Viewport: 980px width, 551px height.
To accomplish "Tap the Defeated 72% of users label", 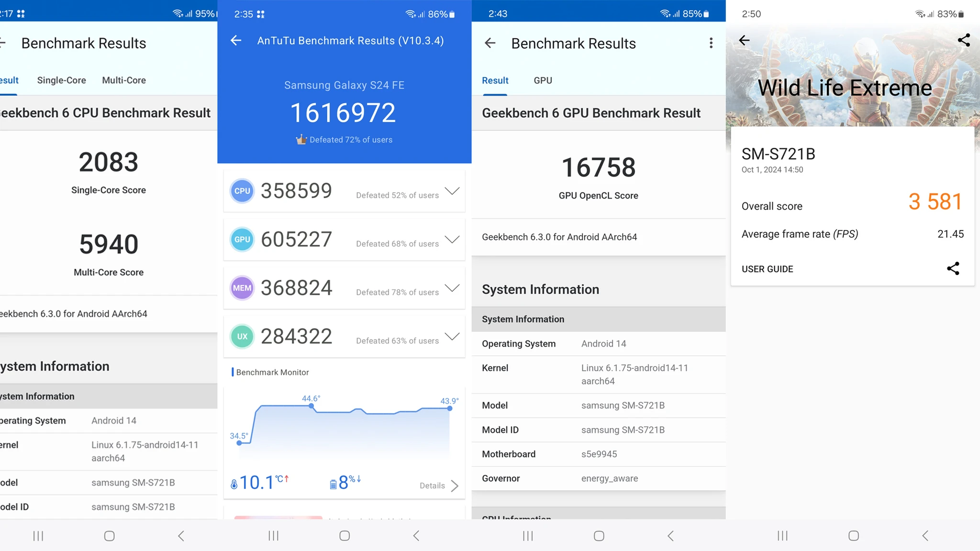I will [351, 140].
